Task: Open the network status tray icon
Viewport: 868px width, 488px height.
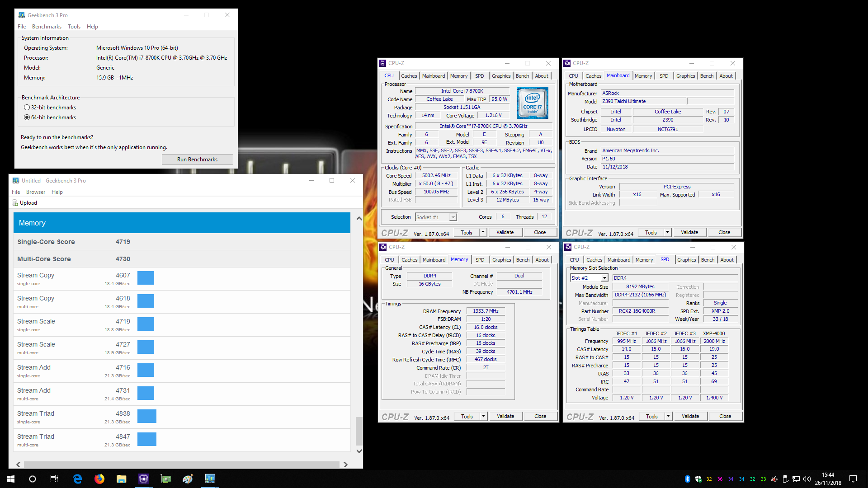Action: (x=796, y=479)
